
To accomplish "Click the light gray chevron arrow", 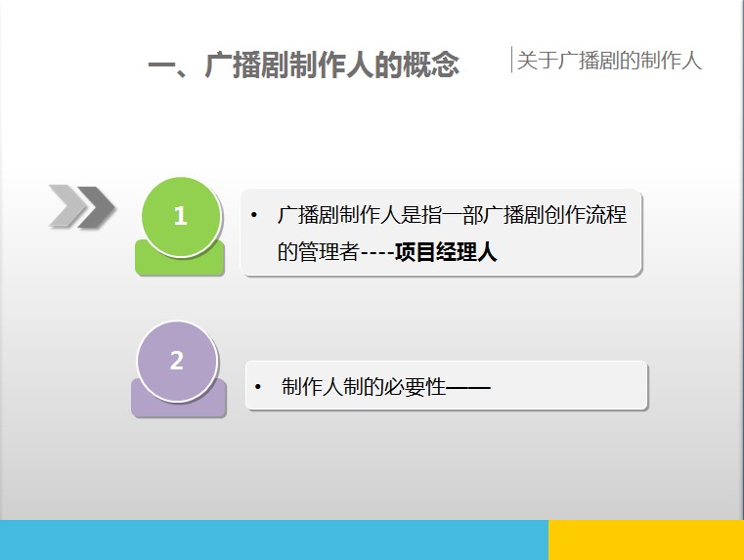I will click(65, 206).
